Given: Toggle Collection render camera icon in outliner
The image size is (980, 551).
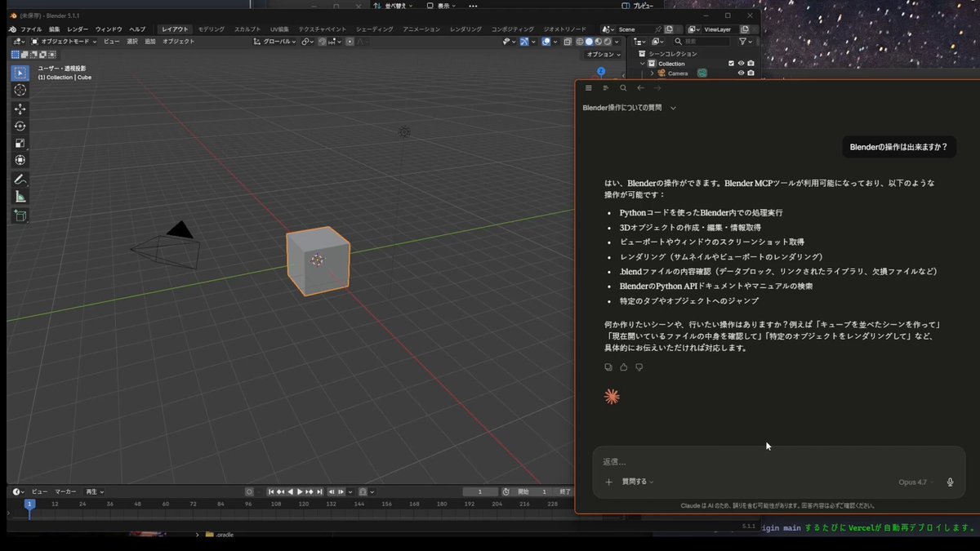Looking at the screenshot, I should [751, 64].
